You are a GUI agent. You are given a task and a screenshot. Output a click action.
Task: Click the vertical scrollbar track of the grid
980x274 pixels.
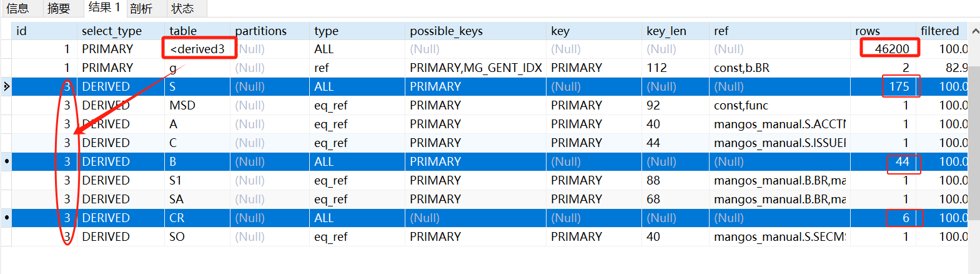point(975,156)
